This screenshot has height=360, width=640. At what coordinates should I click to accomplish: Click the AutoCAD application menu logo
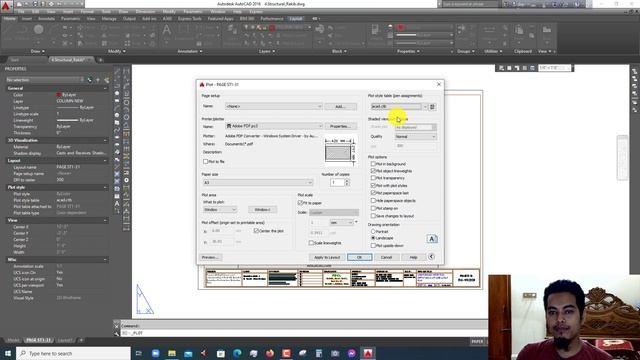pyautogui.click(x=5, y=6)
